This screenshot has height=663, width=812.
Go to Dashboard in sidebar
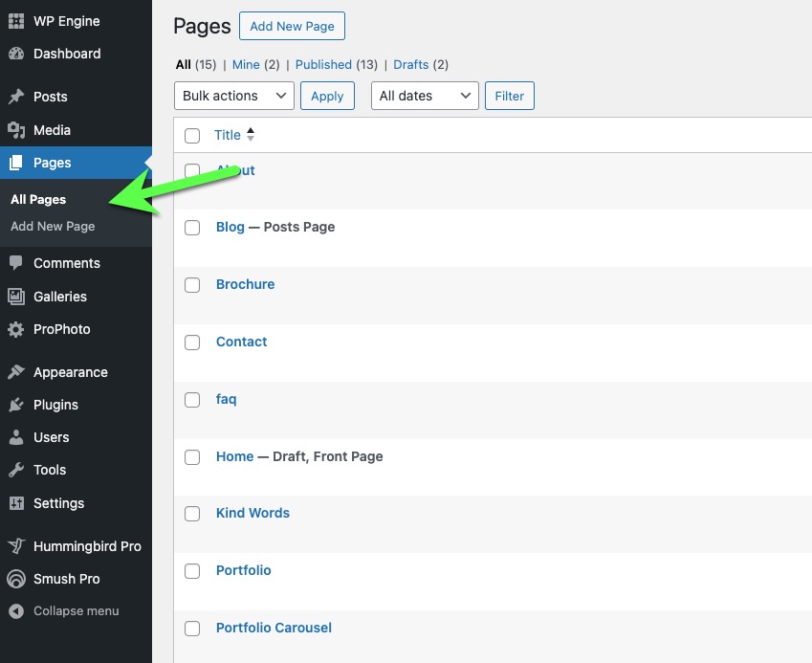[x=67, y=54]
